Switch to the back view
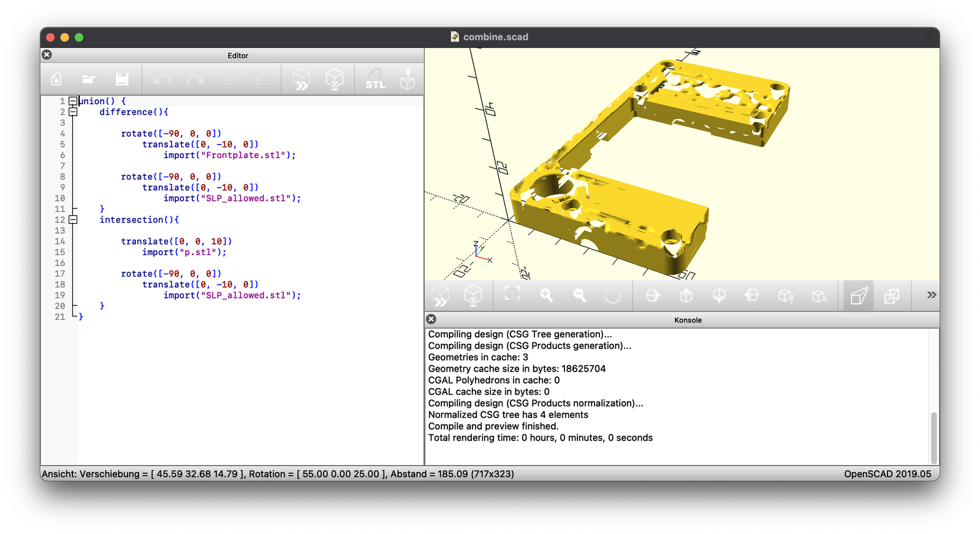The width and height of the screenshot is (980, 534). [x=819, y=296]
